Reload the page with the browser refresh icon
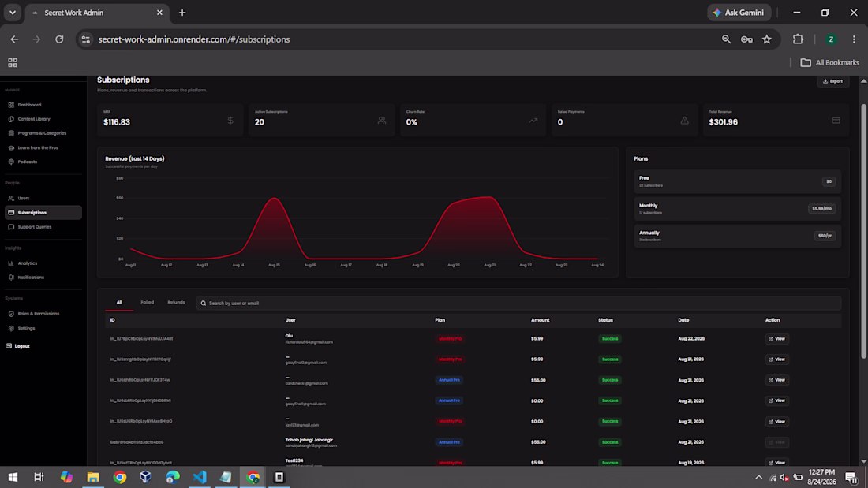Image resolution: width=868 pixels, height=488 pixels. (59, 39)
